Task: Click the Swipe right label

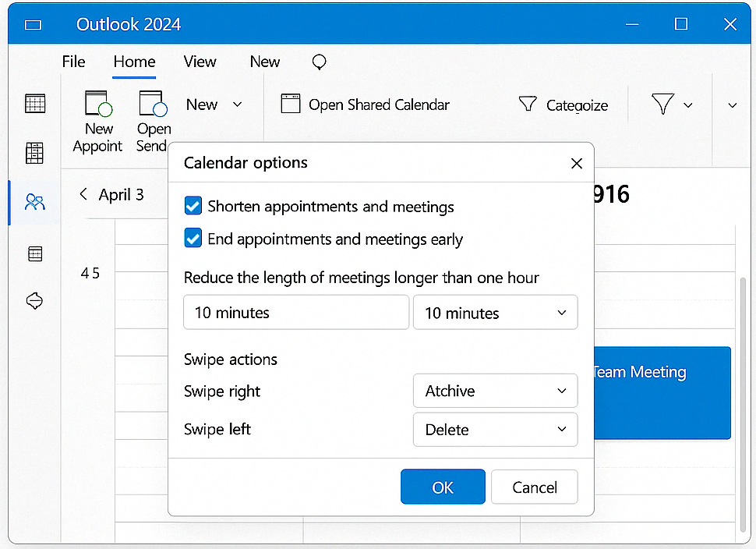Action: click(222, 391)
